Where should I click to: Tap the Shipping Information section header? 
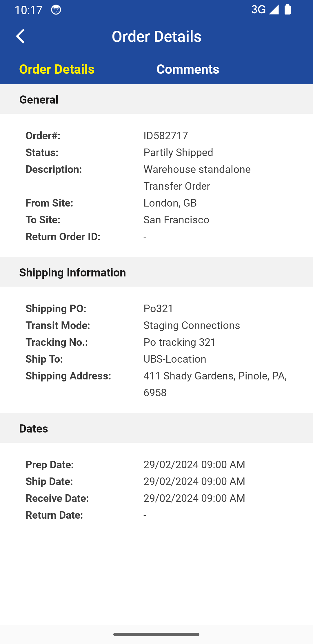[x=72, y=272]
